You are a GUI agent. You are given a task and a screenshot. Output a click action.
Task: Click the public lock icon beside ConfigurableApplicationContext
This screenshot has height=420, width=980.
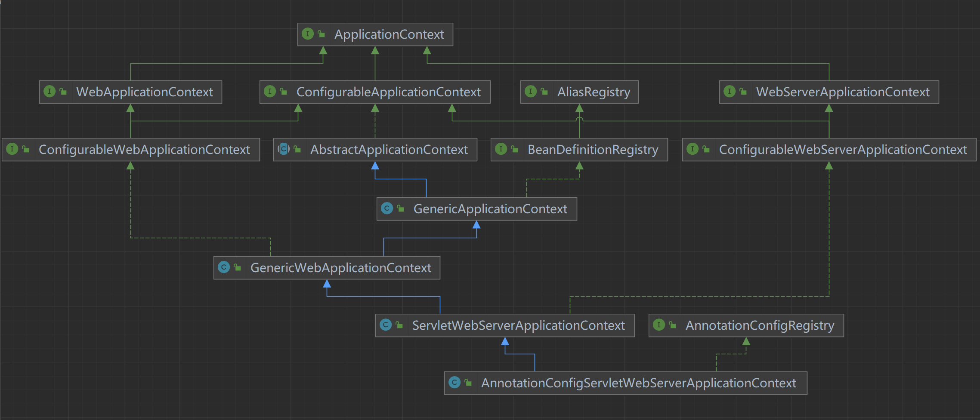[283, 92]
